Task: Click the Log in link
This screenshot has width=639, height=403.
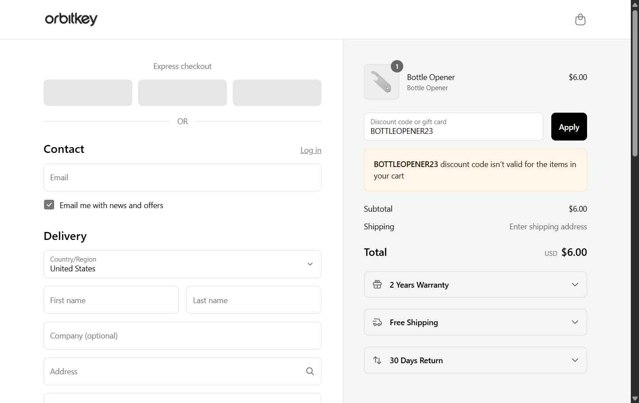Action: pos(311,150)
